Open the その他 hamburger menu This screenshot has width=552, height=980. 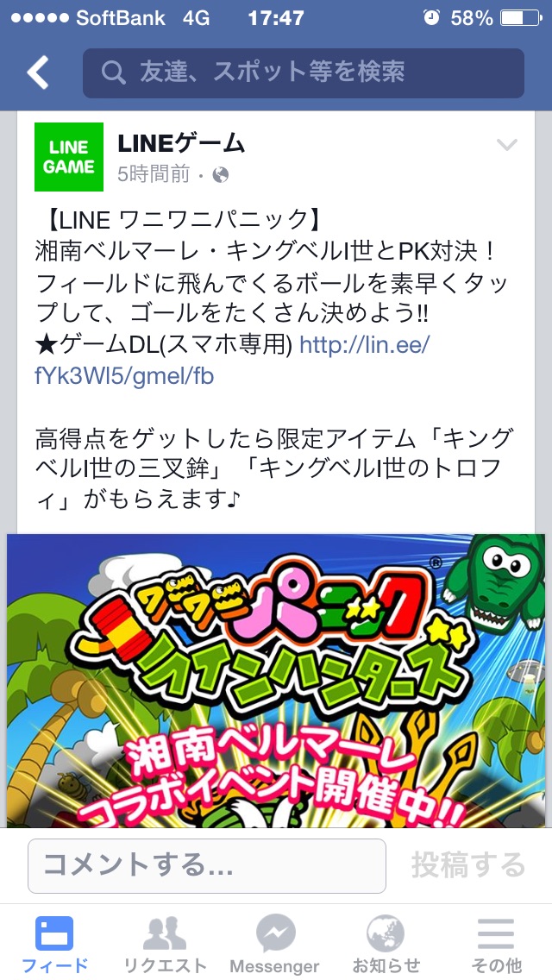pos(496,943)
